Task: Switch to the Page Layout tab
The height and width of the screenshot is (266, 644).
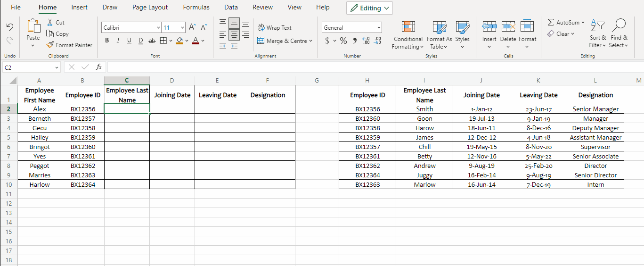Action: (x=150, y=7)
